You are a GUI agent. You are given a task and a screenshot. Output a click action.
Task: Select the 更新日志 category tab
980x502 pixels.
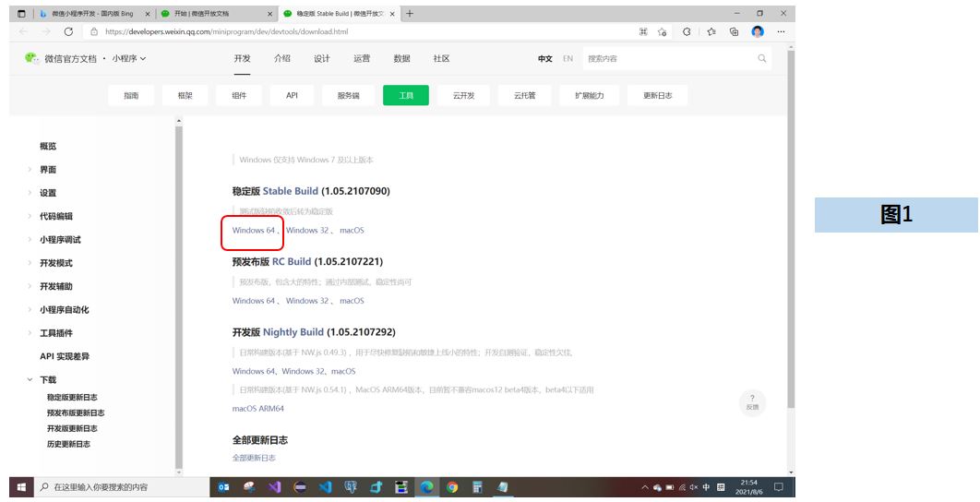point(658,95)
